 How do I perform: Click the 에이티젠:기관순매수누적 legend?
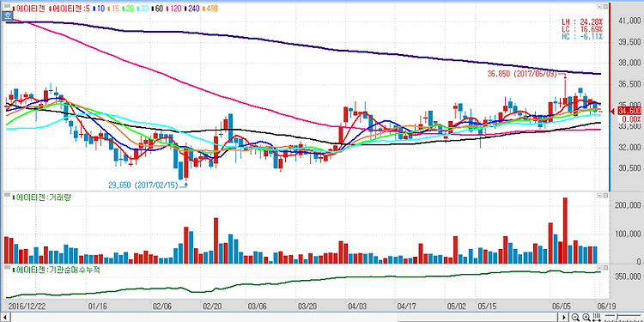point(56,270)
